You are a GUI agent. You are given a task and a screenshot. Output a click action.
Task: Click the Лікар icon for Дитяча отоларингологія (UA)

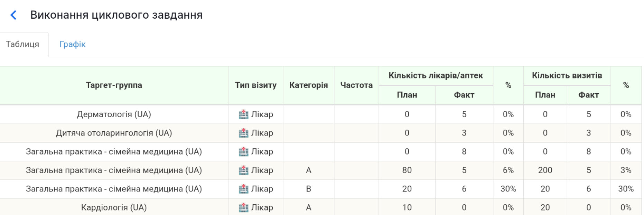tap(244, 133)
